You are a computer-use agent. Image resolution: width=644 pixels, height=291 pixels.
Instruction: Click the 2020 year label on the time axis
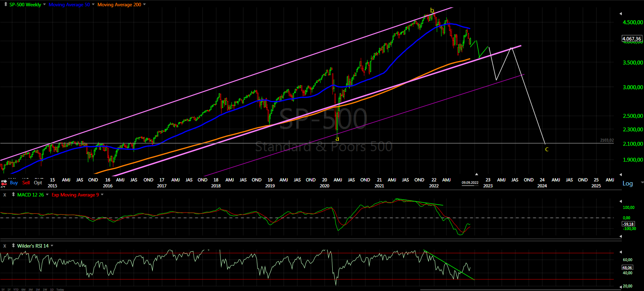325,186
